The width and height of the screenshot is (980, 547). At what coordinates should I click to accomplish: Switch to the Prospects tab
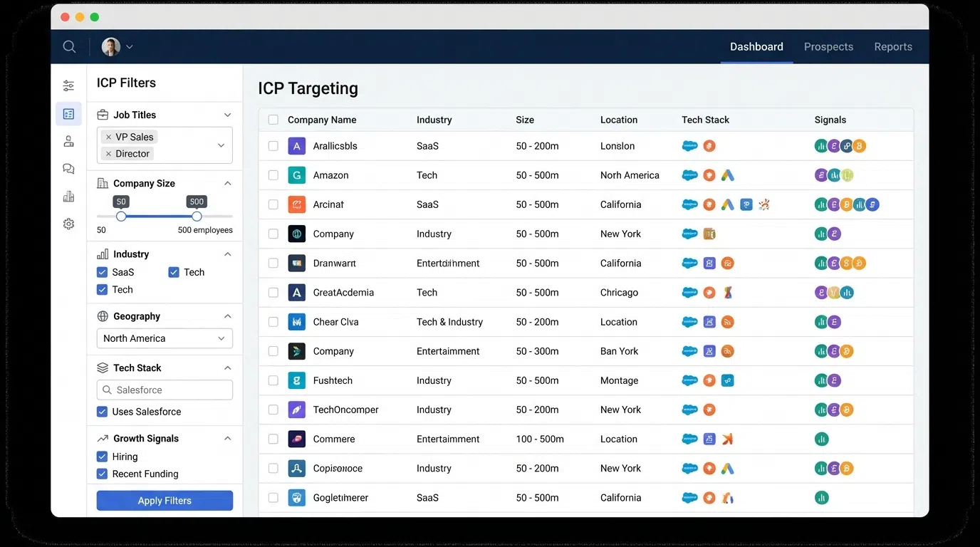(828, 46)
